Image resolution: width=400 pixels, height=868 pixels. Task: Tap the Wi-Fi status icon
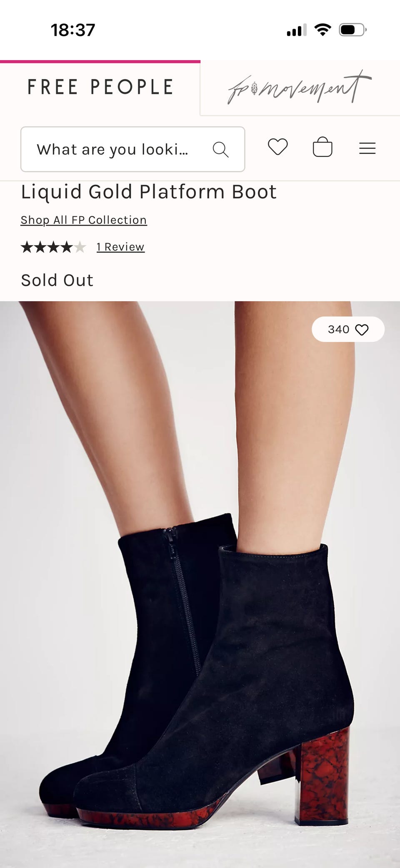coord(322,30)
